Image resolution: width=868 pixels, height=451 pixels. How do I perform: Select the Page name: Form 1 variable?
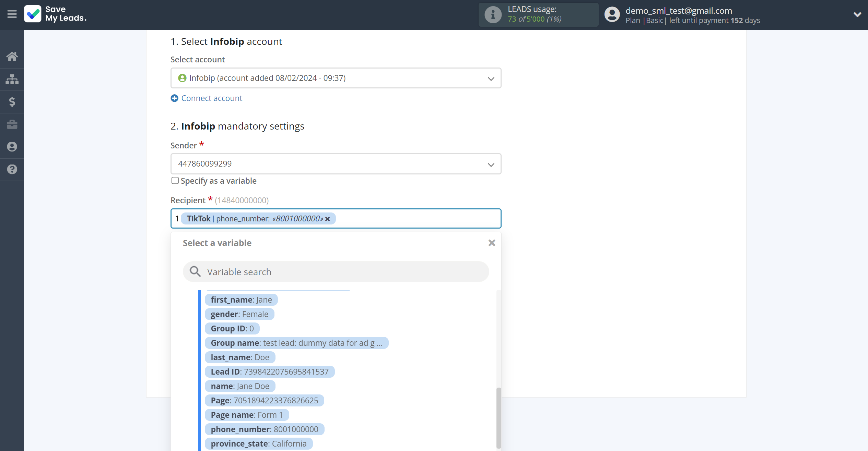click(x=247, y=415)
